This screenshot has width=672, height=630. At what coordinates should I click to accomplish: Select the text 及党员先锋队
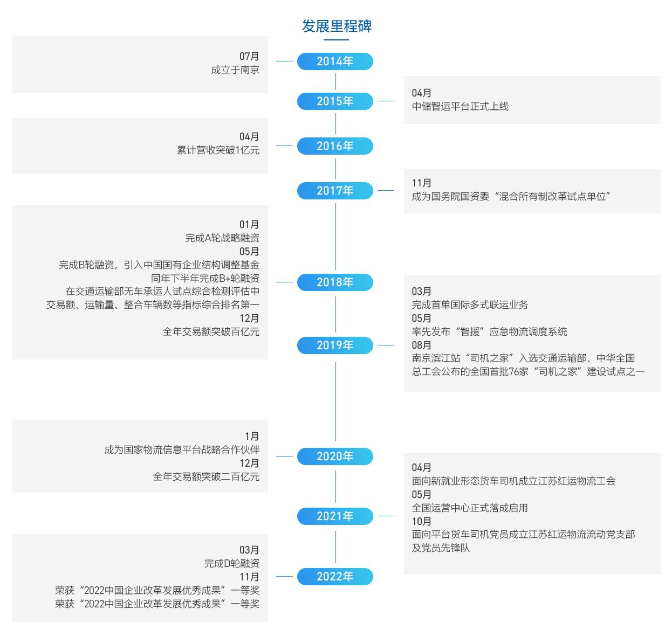tap(441, 548)
